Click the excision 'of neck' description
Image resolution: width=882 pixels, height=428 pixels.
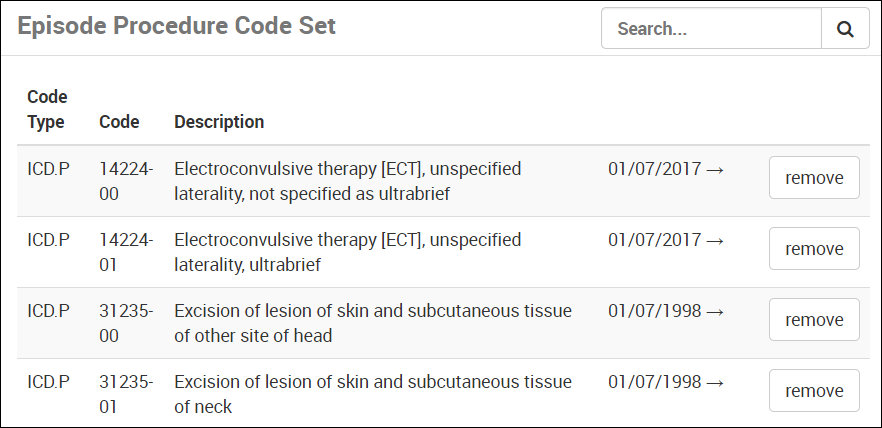point(372,394)
